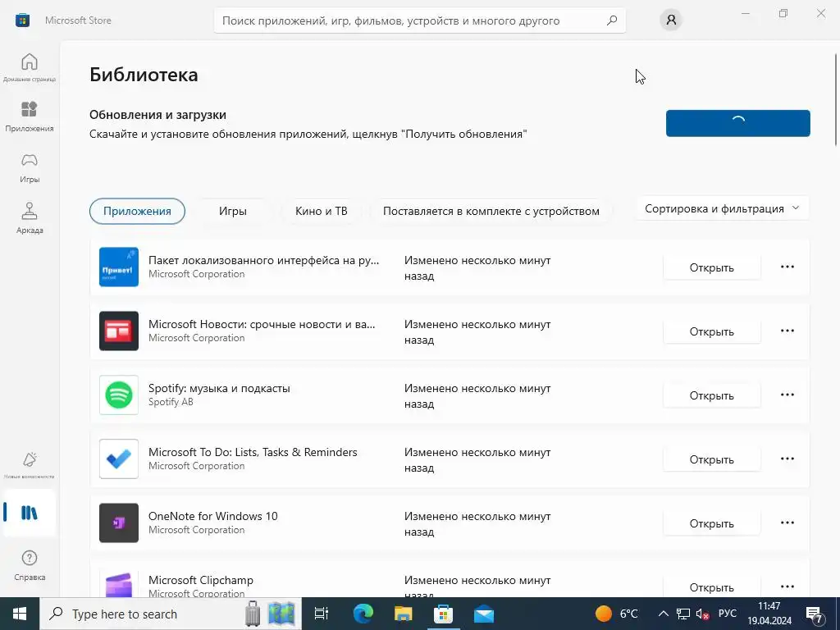Image resolution: width=840 pixels, height=630 pixels.
Task: Click the OneNote for Windows 10 title
Action: 213,517
